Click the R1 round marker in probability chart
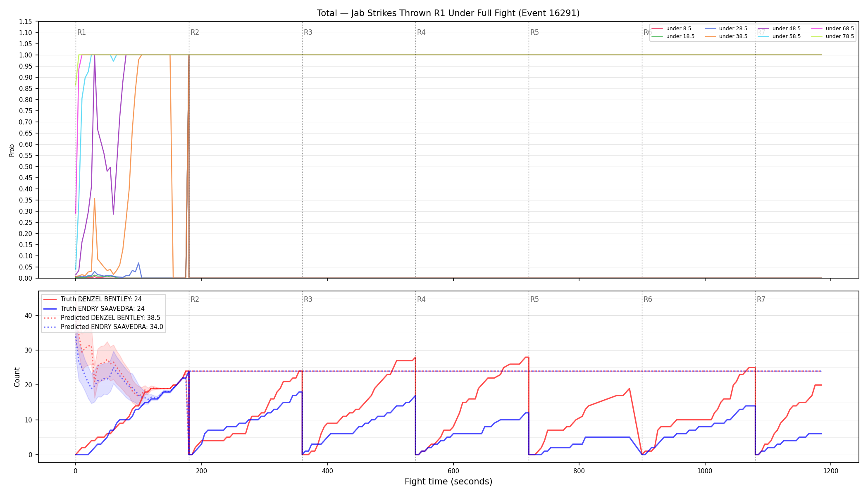The image size is (868, 496). [x=82, y=32]
